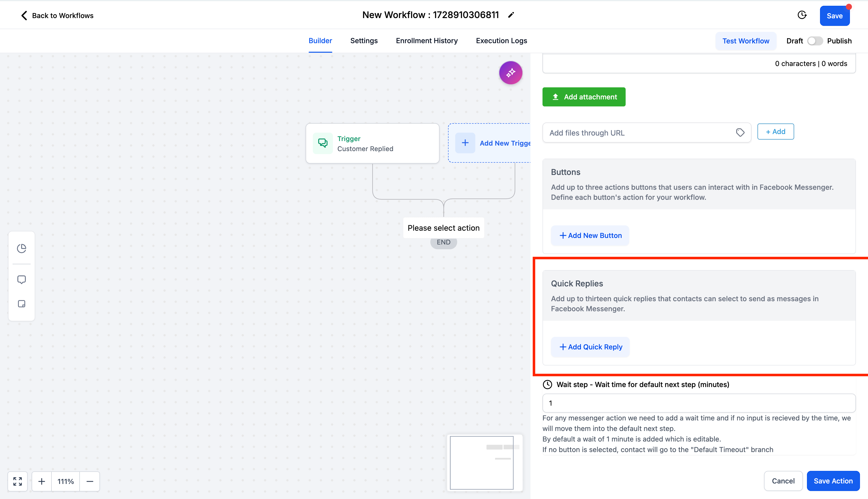Screen dimensions: 868x499
Task: Switch to the Settings tab
Action: coord(364,41)
